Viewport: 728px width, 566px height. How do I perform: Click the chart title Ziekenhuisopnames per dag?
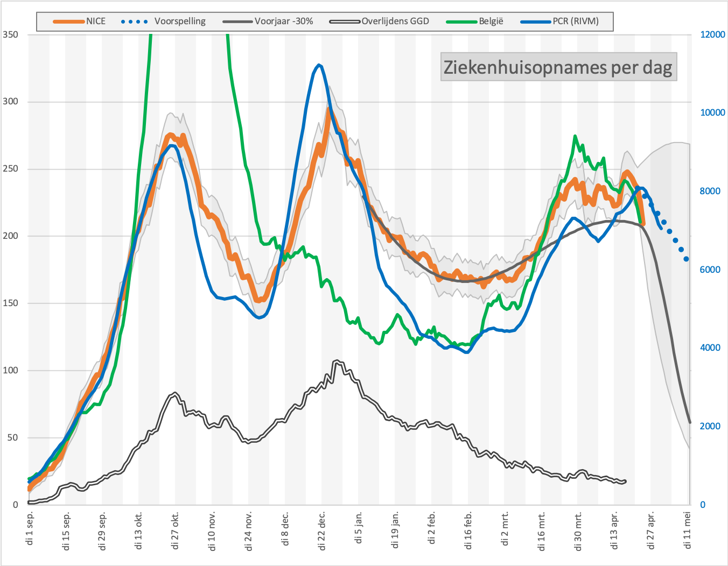point(558,67)
